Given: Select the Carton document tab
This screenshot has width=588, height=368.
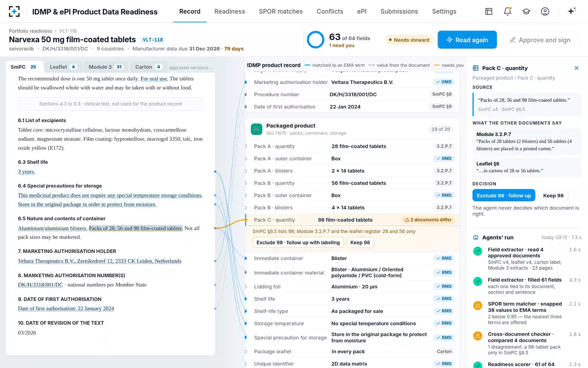Looking at the screenshot, I should coord(148,67).
